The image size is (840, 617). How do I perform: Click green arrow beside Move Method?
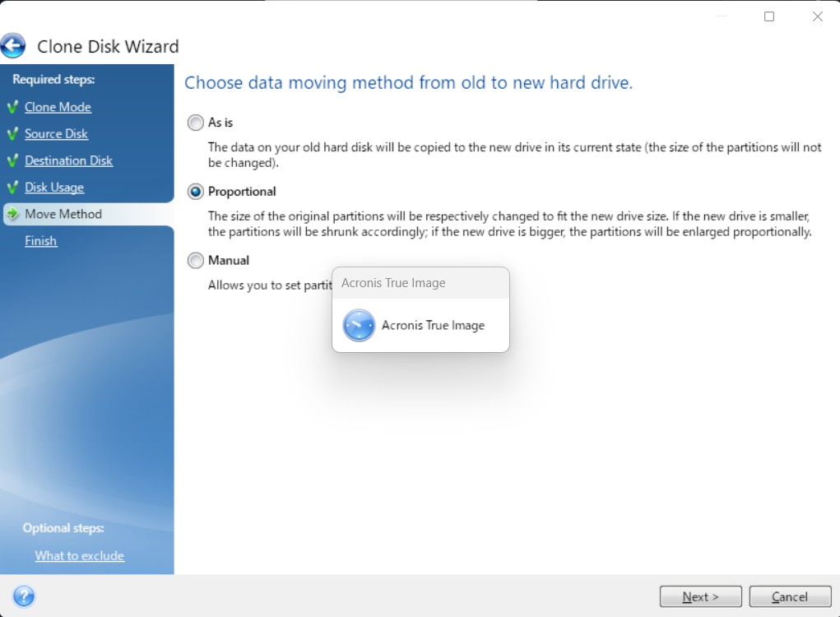tap(12, 215)
